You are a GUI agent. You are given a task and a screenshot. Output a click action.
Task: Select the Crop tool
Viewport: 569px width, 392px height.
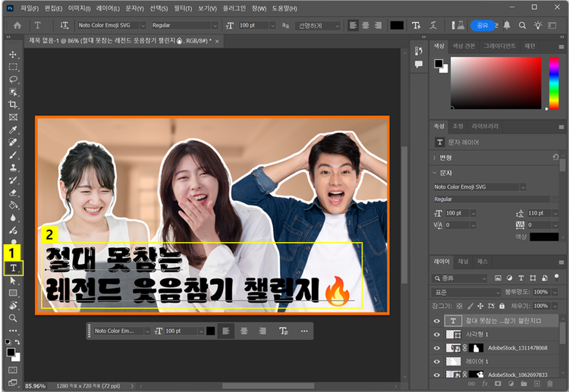tap(13, 105)
